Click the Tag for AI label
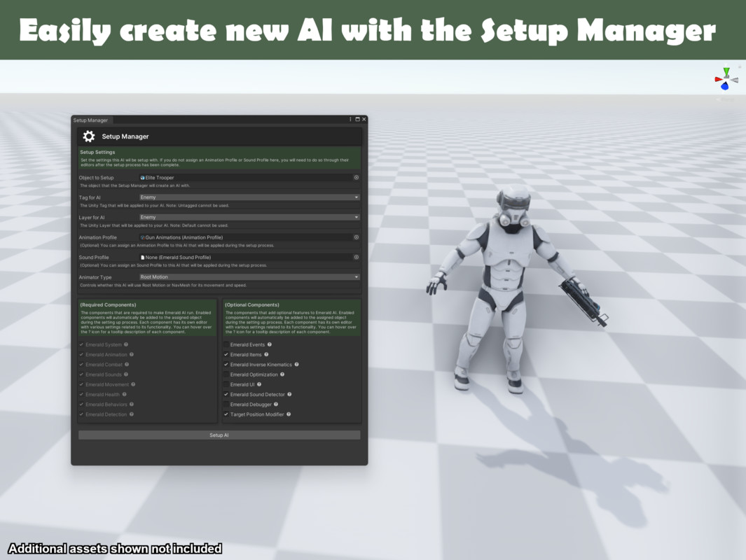 coord(90,198)
